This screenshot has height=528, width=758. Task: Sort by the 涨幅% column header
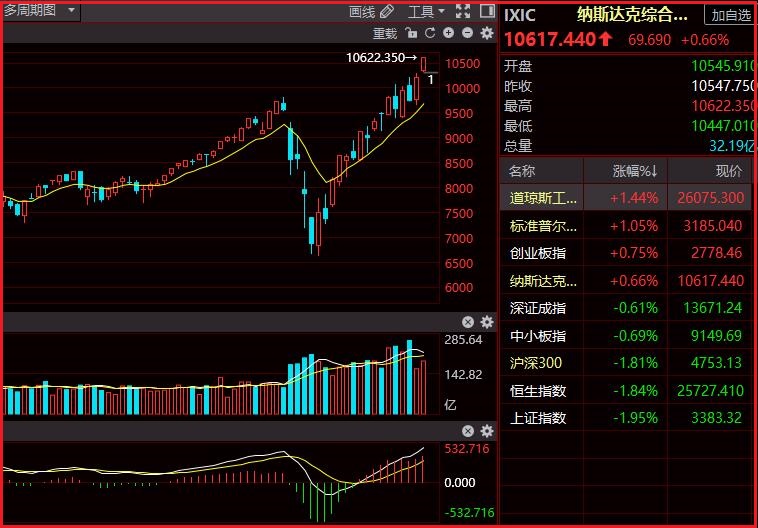[634, 171]
